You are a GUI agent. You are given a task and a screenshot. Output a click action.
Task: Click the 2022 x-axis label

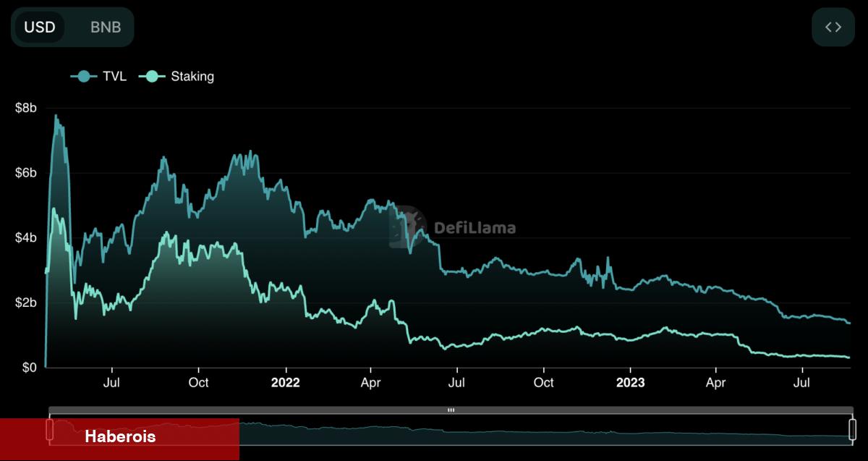[285, 382]
